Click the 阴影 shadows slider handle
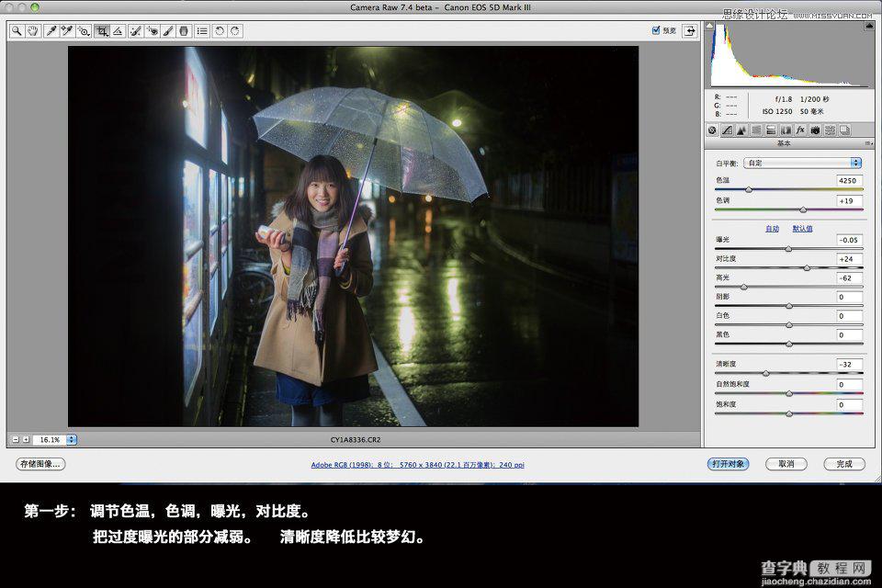This screenshot has height=588, width=882. (788, 306)
